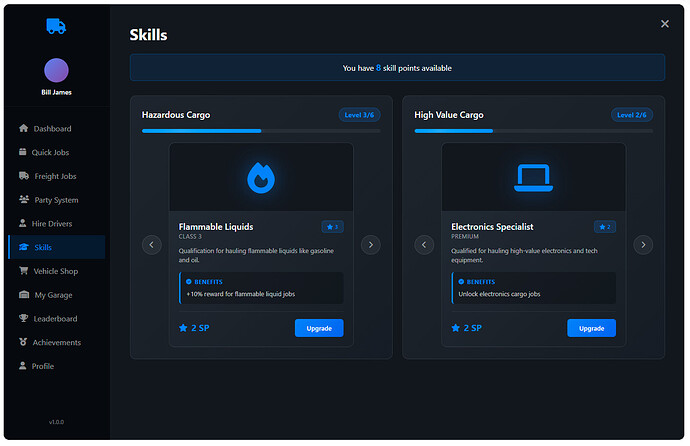Screen dimensions: 690x446
Task: Click the Flammable Liquids flame icon
Action: coord(261,177)
